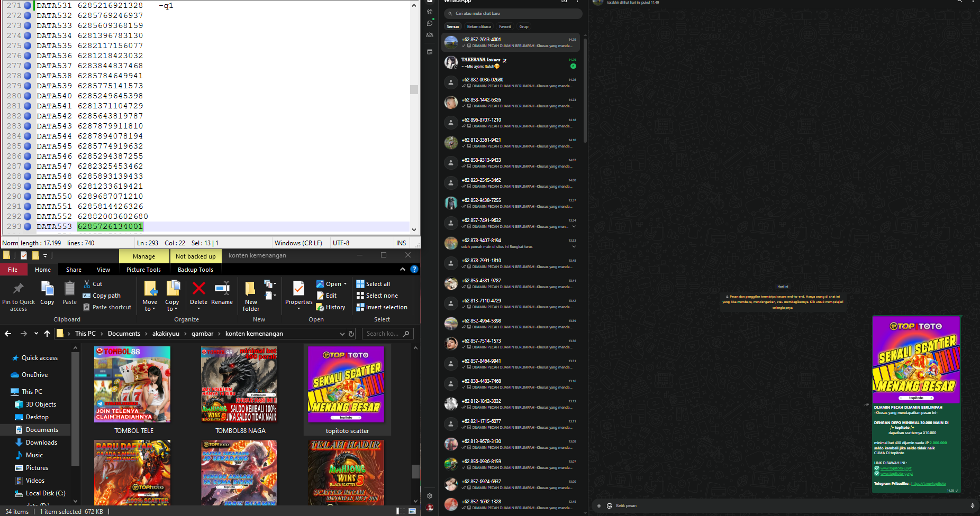The width and height of the screenshot is (980, 516).
Task: Switch to the Share ribbon tab
Action: (x=74, y=270)
